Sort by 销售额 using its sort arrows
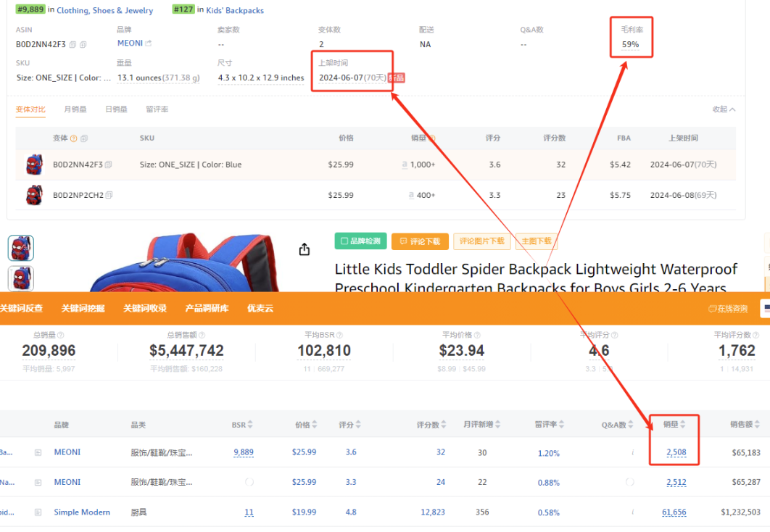770x532 pixels. tap(757, 424)
